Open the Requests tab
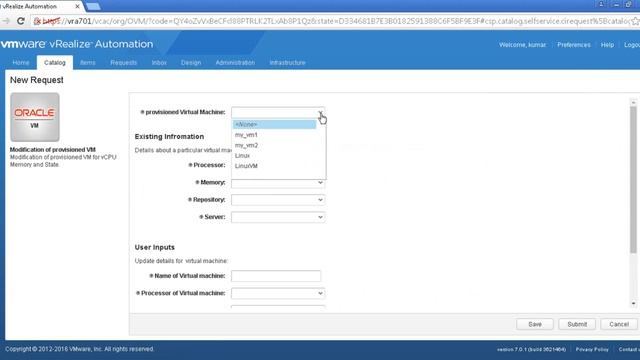This screenshot has width=640, height=360. (x=124, y=62)
